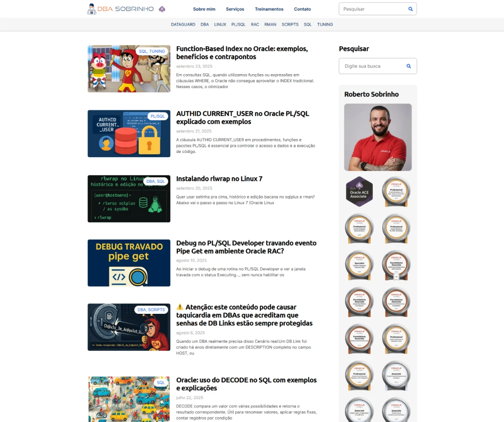Open the Instalando rlwrap no Linux 7 post
Viewport: 504px width, 422px height.
click(219, 179)
